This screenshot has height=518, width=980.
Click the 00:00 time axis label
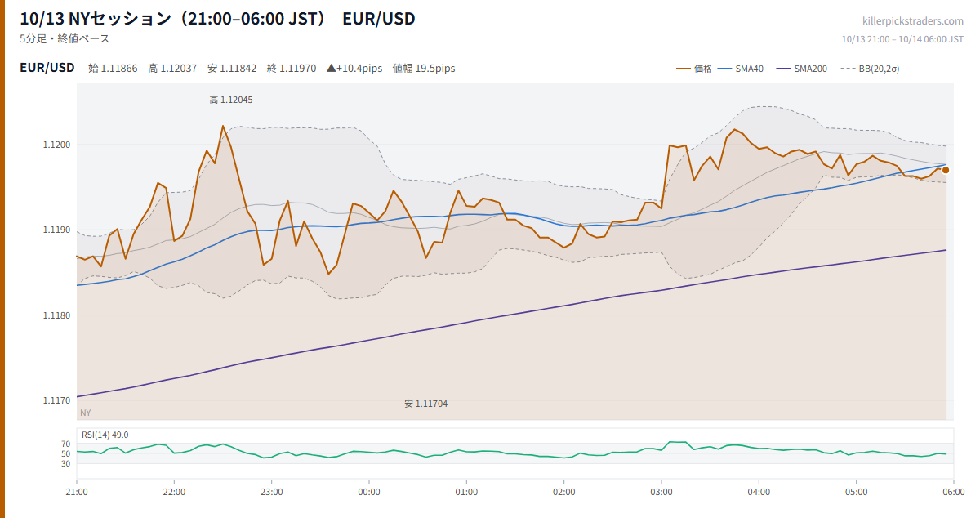tap(369, 492)
